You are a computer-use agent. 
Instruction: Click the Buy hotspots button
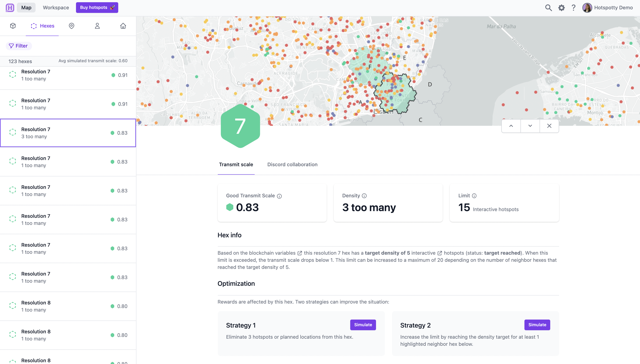[97, 8]
